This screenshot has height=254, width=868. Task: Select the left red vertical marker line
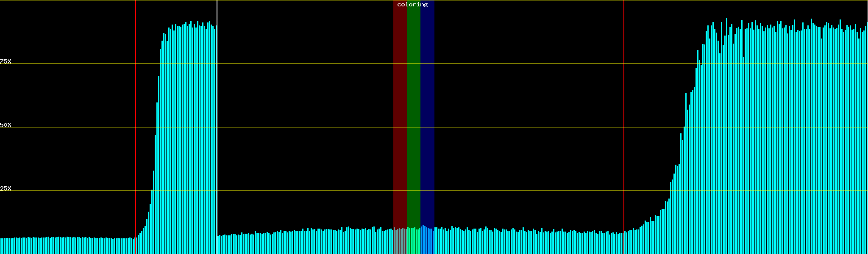(x=136, y=127)
